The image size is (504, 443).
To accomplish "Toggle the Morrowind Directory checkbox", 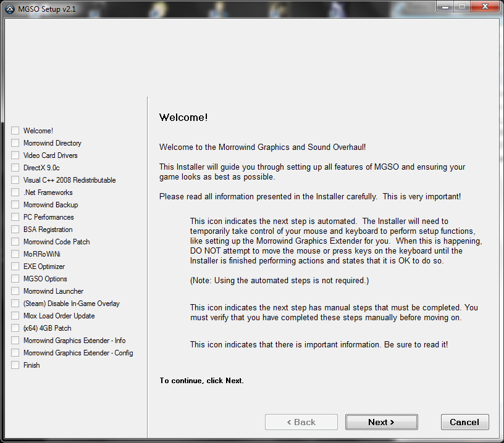I will point(15,143).
